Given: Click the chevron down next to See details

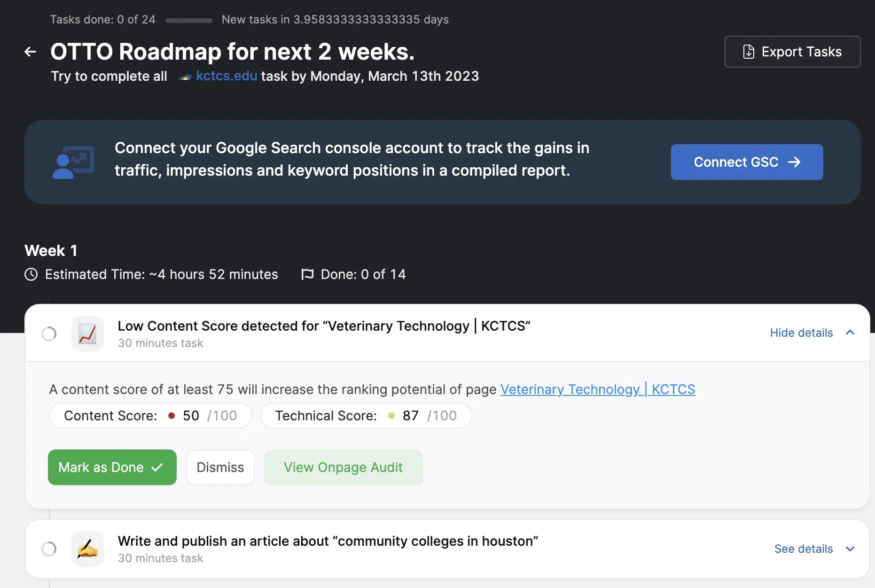Looking at the screenshot, I should [x=850, y=549].
